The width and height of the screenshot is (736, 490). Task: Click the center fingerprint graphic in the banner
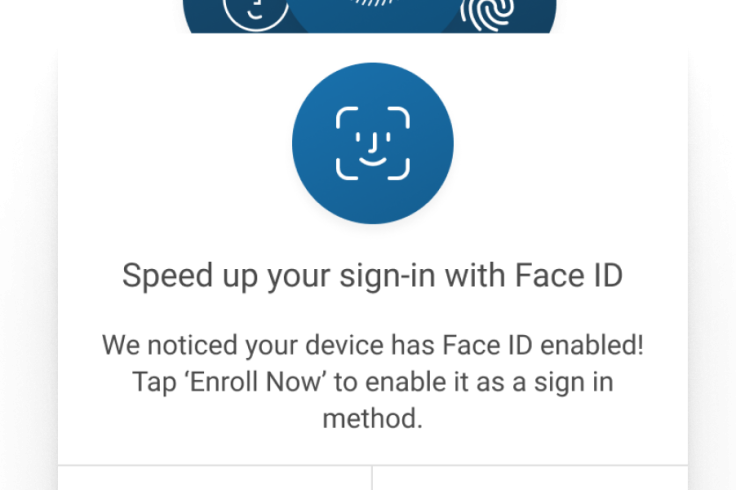[374, 4]
